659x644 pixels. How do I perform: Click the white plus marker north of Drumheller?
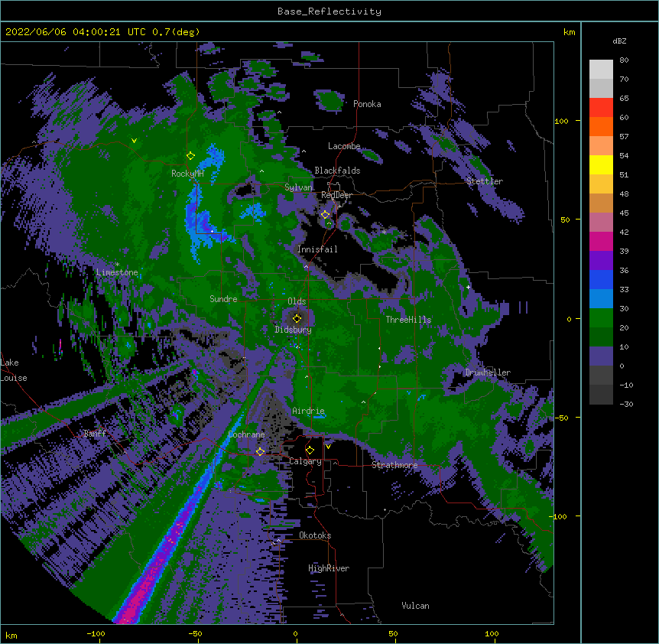468,287
